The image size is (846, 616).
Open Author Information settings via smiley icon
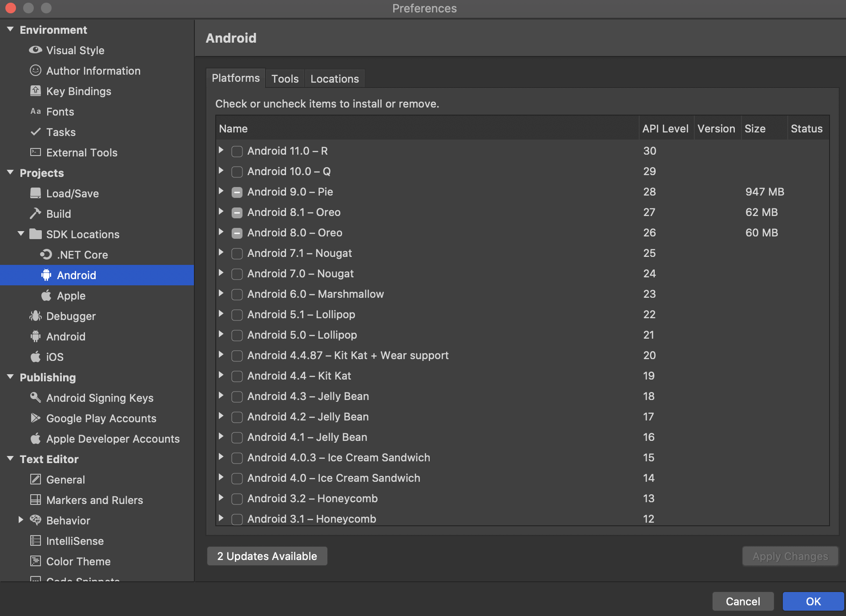[x=35, y=71]
